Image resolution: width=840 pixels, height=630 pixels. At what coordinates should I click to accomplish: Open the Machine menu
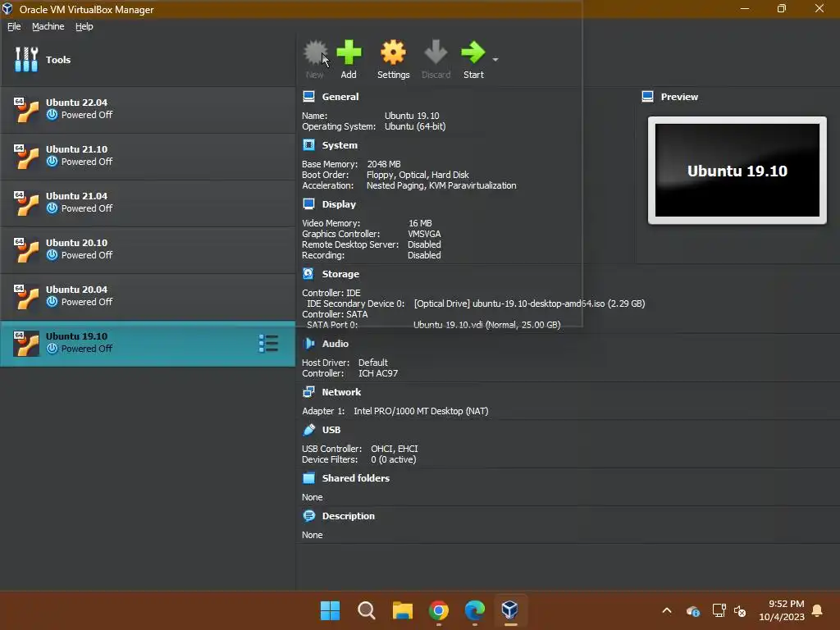tap(48, 26)
